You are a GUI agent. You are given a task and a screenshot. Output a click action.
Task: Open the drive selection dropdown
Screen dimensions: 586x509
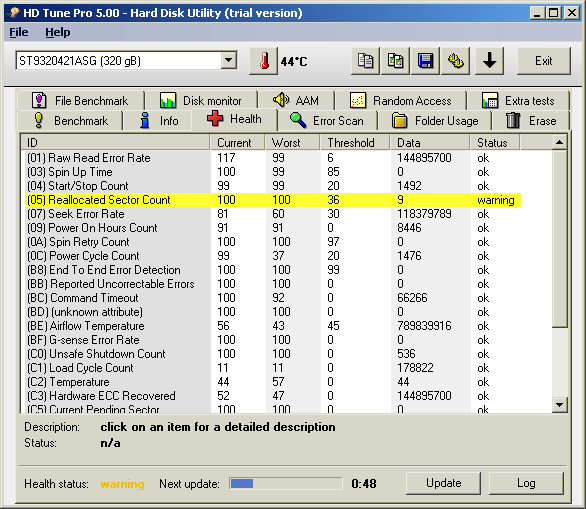pos(228,60)
